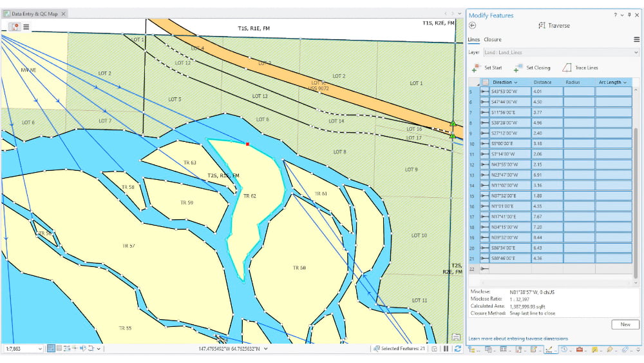Open Contents pane tab icon at bottom
644x363 pixels.
[471, 350]
